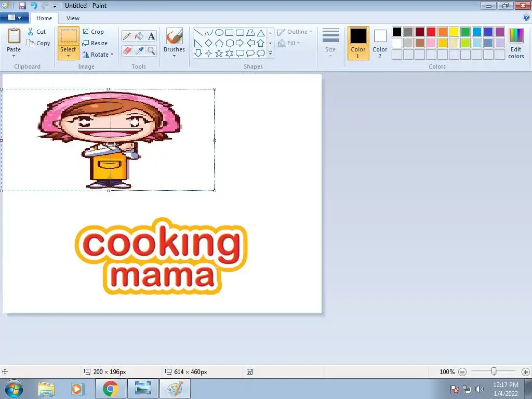Screen dimensions: 532x399
Task: Click the Zoom out minus button
Action: coord(462,372)
